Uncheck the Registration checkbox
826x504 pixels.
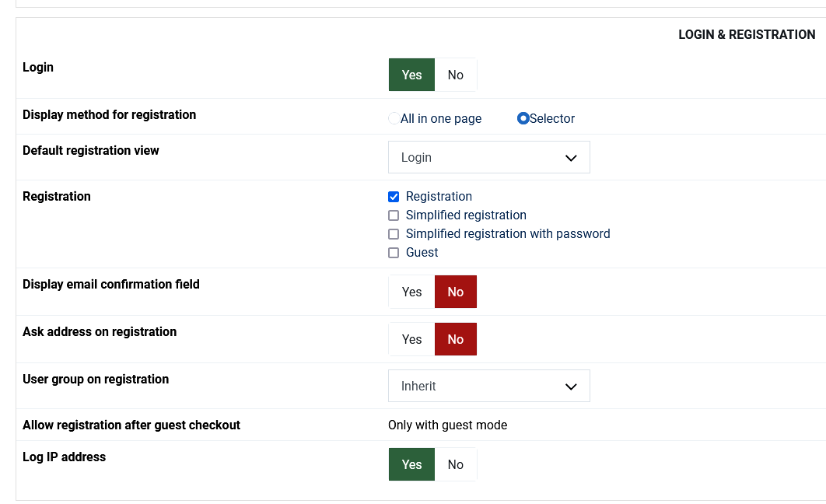coord(394,197)
